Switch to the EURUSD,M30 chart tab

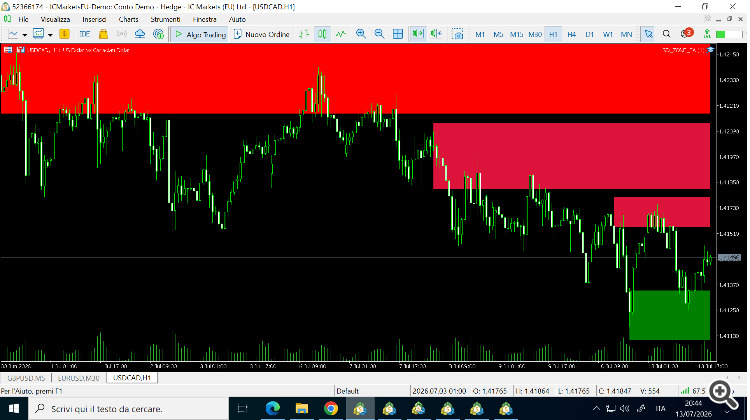coord(78,378)
